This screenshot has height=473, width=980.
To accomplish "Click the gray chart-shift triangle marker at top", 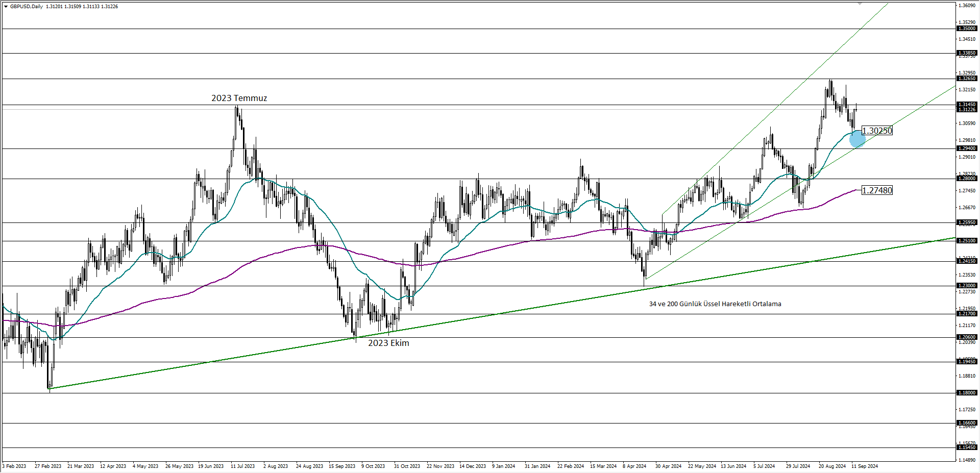I will [860, 4].
